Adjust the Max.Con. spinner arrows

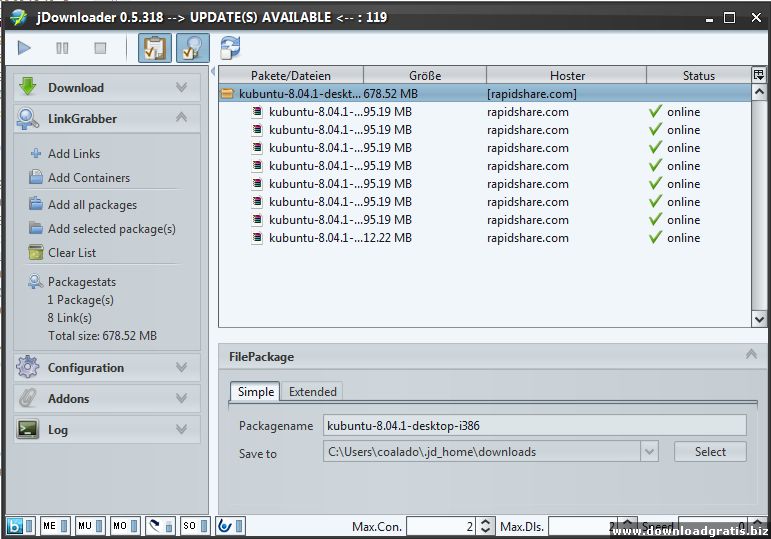(x=485, y=526)
